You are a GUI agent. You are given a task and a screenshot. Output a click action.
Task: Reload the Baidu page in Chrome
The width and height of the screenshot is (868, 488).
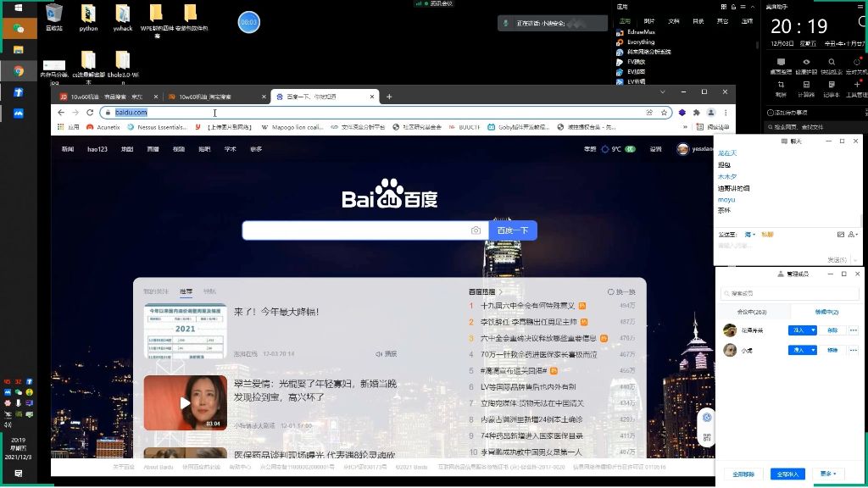coord(90,113)
